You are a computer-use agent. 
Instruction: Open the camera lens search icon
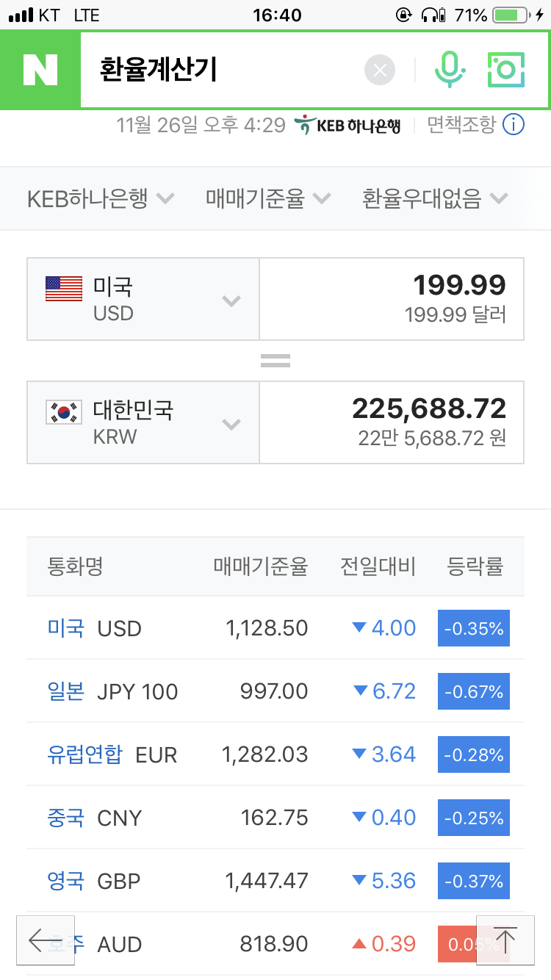click(506, 71)
